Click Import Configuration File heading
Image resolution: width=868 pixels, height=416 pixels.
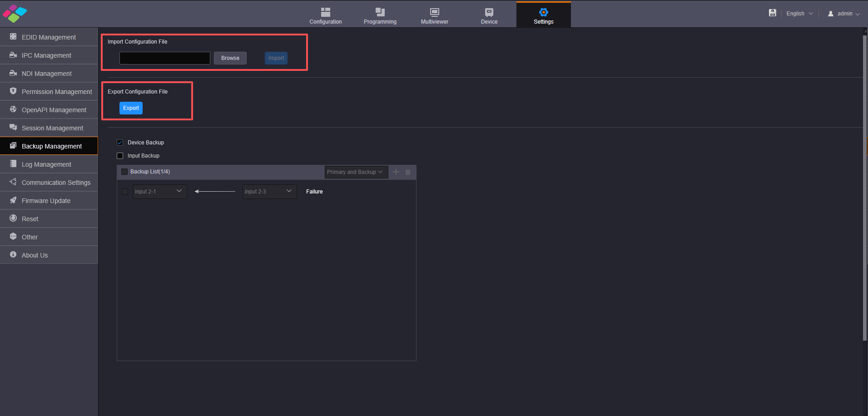(x=137, y=42)
